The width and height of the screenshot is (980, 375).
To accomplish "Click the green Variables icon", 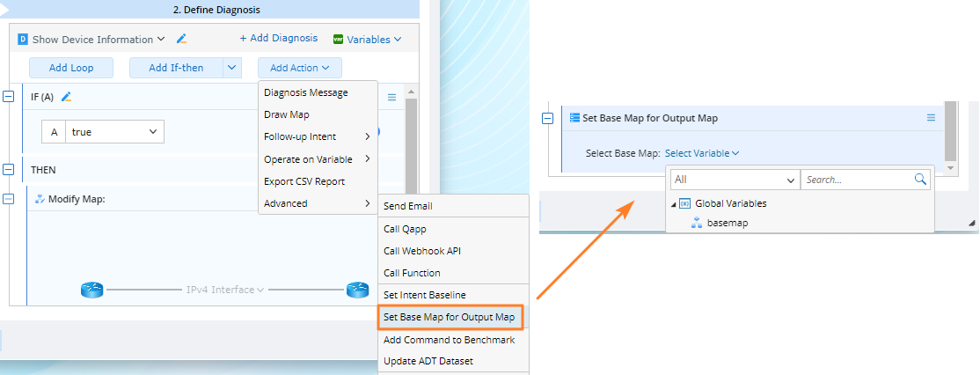I will (338, 40).
